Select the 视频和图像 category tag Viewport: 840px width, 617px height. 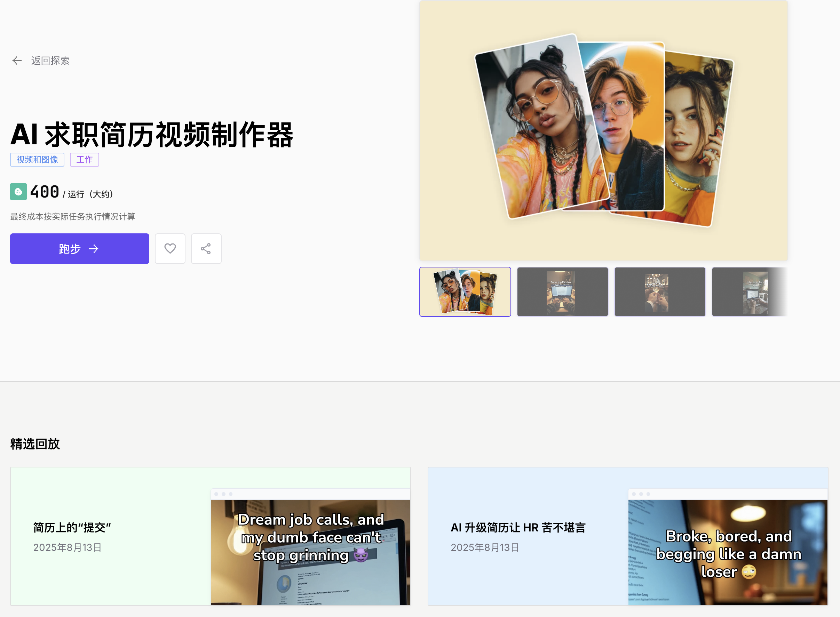pyautogui.click(x=37, y=160)
